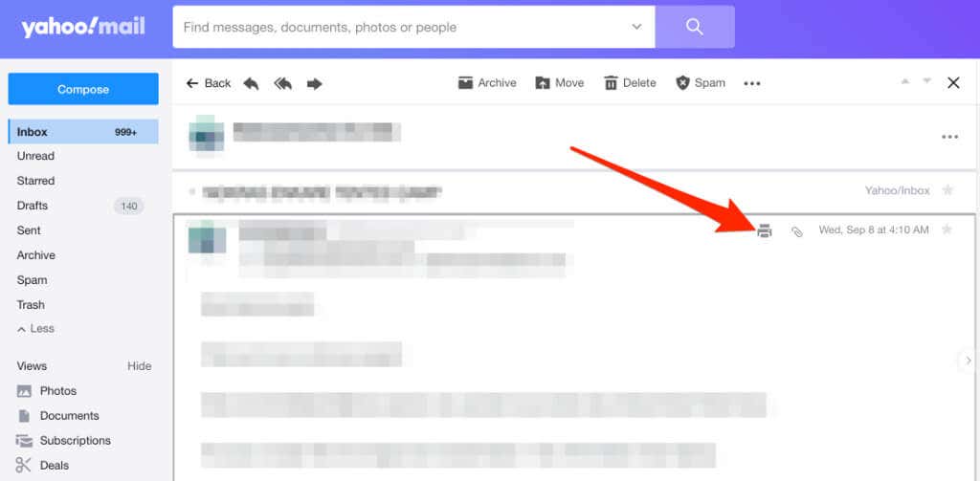980x481 pixels.
Task: Click the reply all double-arrow icon
Action: 283,83
